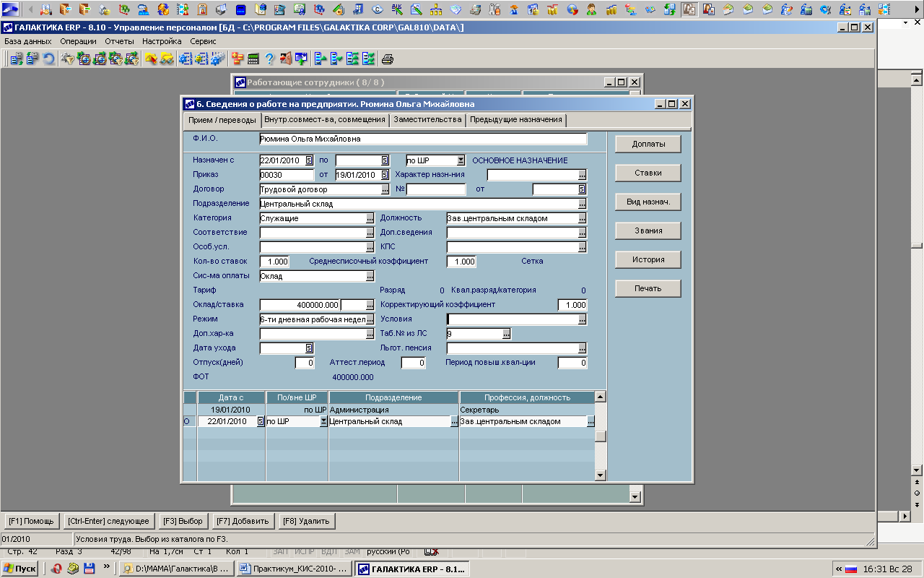The image size is (924, 578).
Task: Click the [F3] Выбор button
Action: (182, 520)
